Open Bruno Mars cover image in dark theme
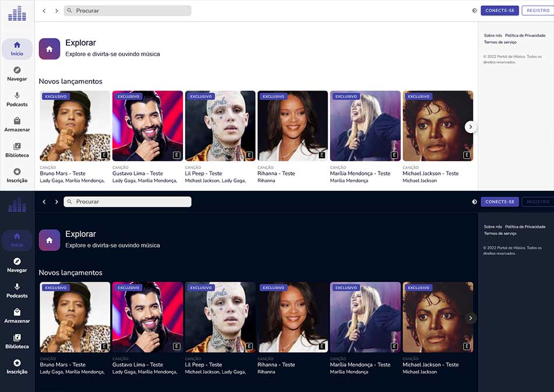The height and width of the screenshot is (392, 554). (x=75, y=317)
